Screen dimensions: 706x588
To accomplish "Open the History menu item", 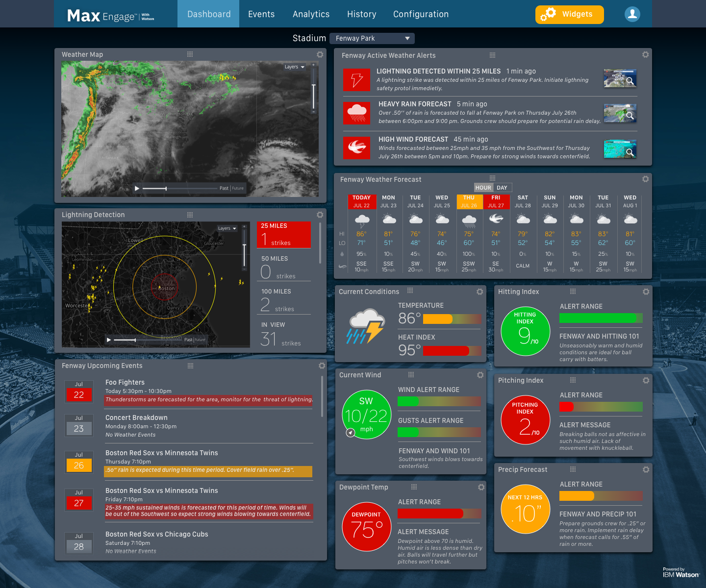I will pyautogui.click(x=362, y=14).
